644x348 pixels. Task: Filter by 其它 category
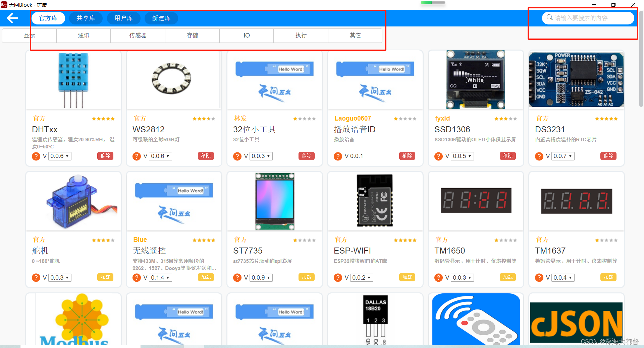tap(355, 36)
